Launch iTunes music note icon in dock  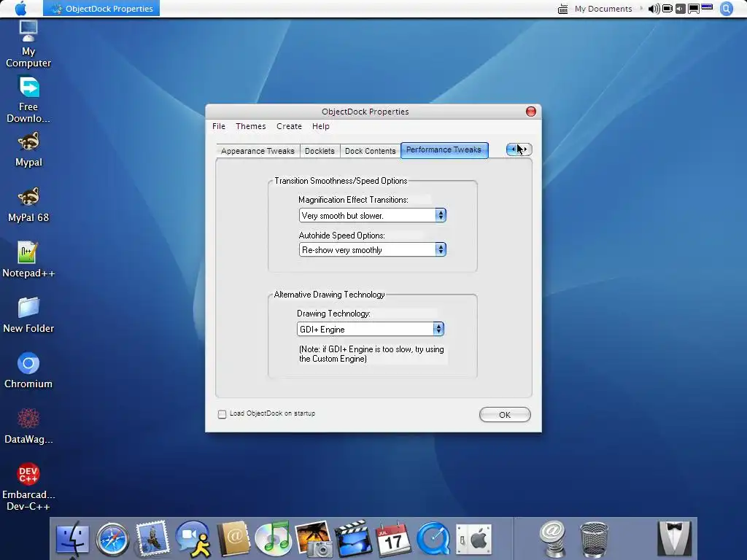[273, 539]
